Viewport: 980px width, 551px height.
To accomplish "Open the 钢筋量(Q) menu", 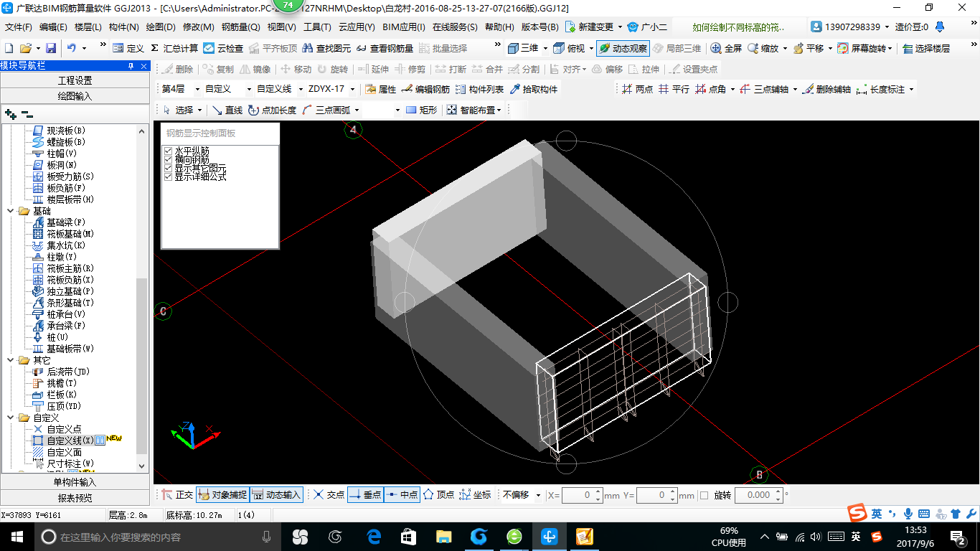I will coord(240,27).
